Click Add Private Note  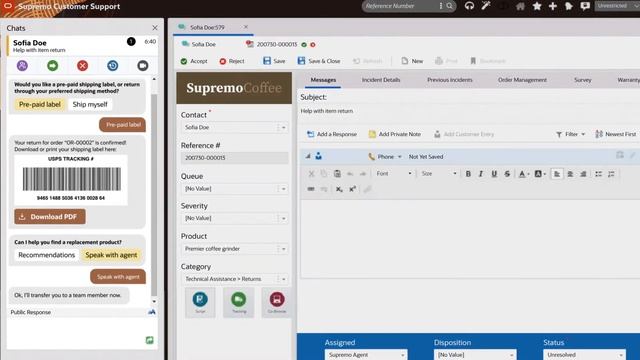tap(395, 134)
